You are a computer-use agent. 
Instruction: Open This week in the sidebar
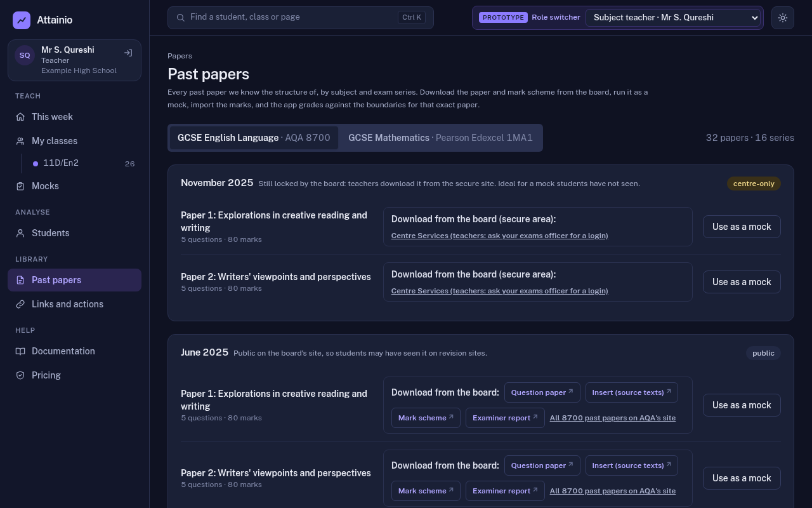74,117
